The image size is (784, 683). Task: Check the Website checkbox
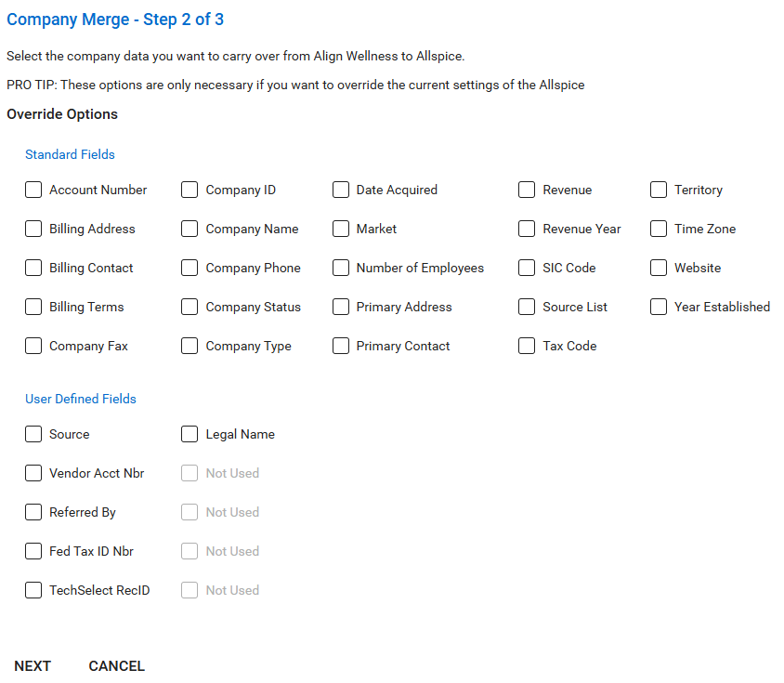[659, 268]
